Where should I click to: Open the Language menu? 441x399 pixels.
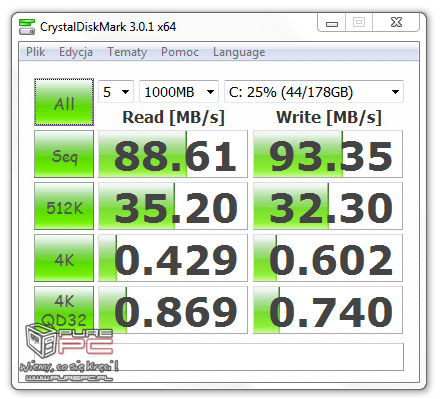click(239, 52)
